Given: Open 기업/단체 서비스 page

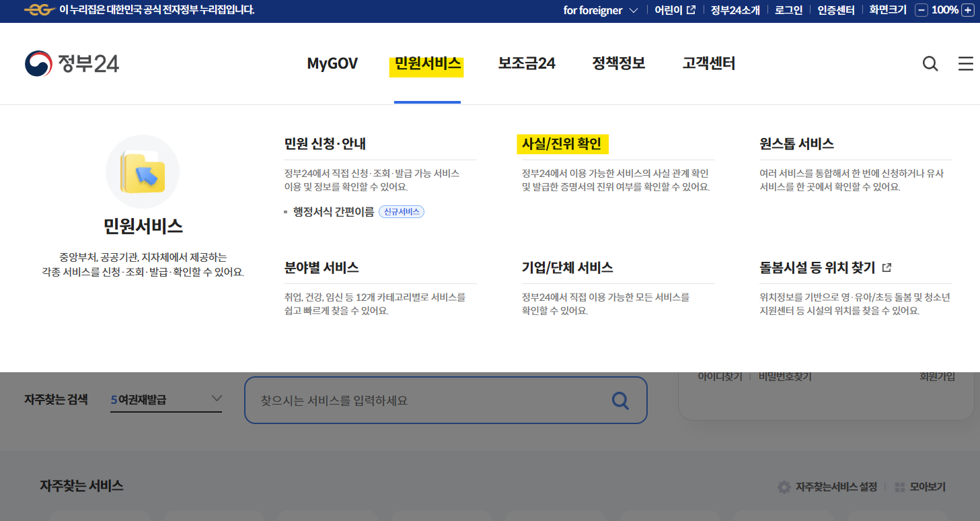Looking at the screenshot, I should [x=568, y=268].
